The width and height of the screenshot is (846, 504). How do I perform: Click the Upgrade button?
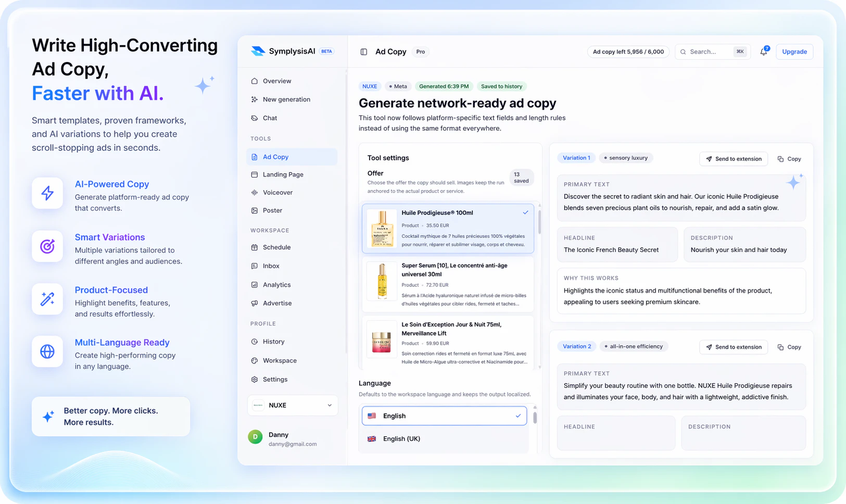(794, 52)
